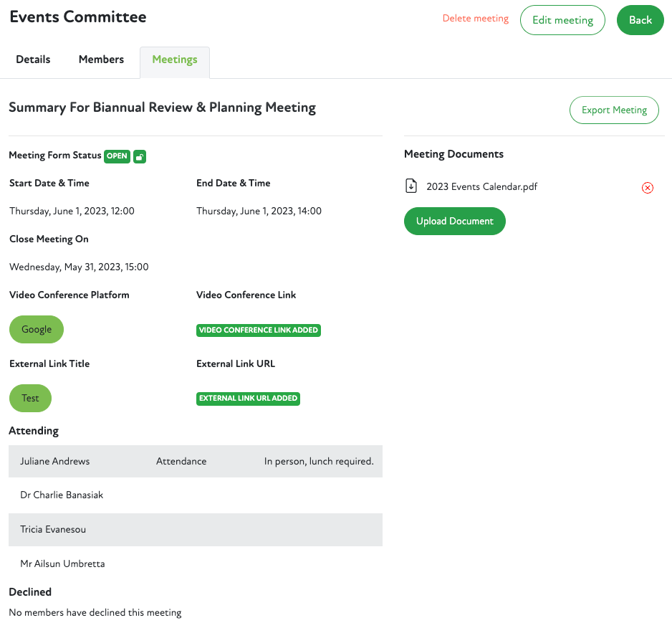Switch to the Members tab
Image resolution: width=672 pixels, height=628 pixels.
click(101, 60)
